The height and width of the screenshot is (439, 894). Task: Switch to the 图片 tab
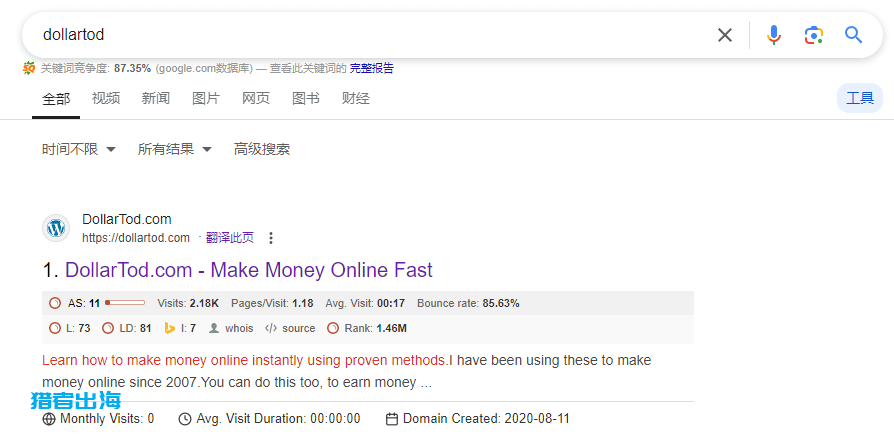coord(206,99)
